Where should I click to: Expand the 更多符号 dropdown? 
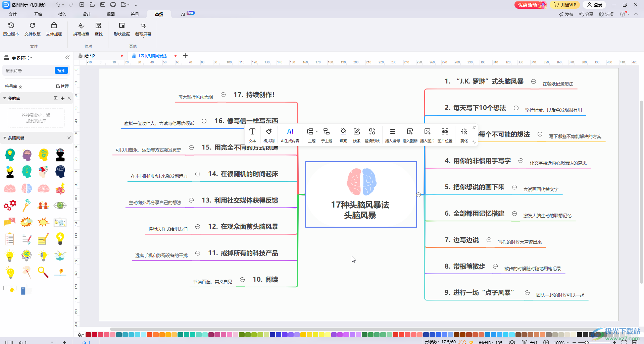31,58
